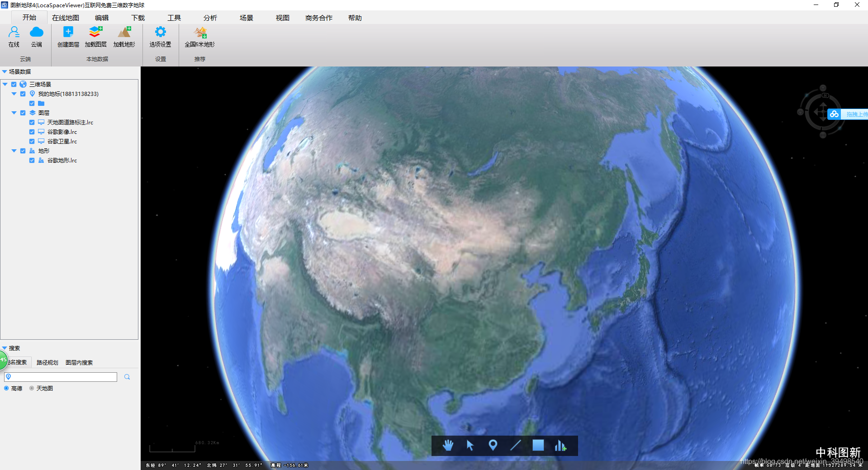Toggle 谷歌影像.lrc layer checkbox
The height and width of the screenshot is (470, 868).
(32, 132)
